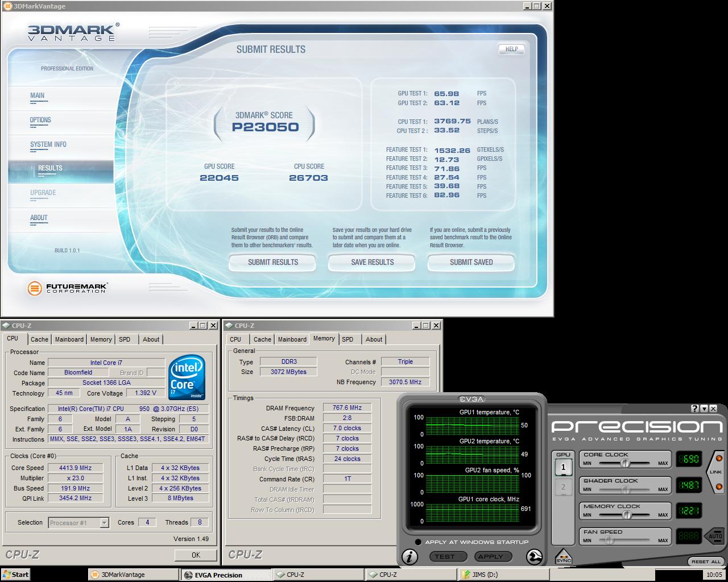Open EVGA Precision settings wrench icon

coord(534,557)
